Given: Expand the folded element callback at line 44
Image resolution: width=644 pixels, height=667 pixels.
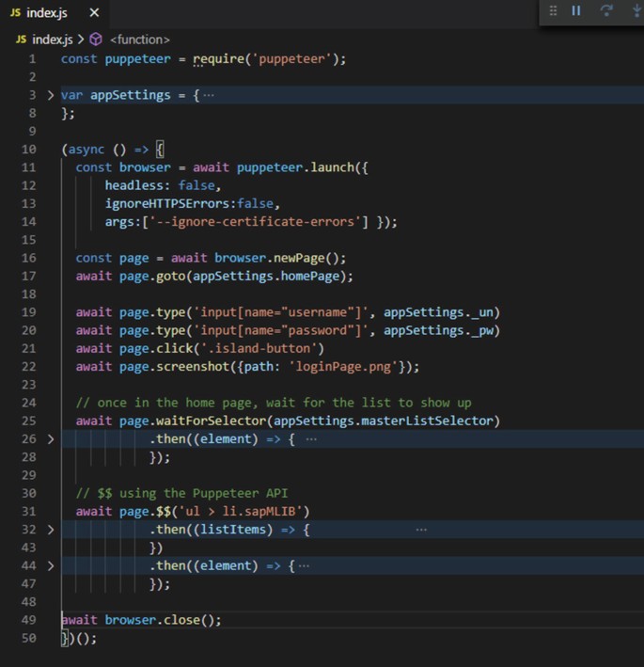Looking at the screenshot, I should click(x=51, y=565).
